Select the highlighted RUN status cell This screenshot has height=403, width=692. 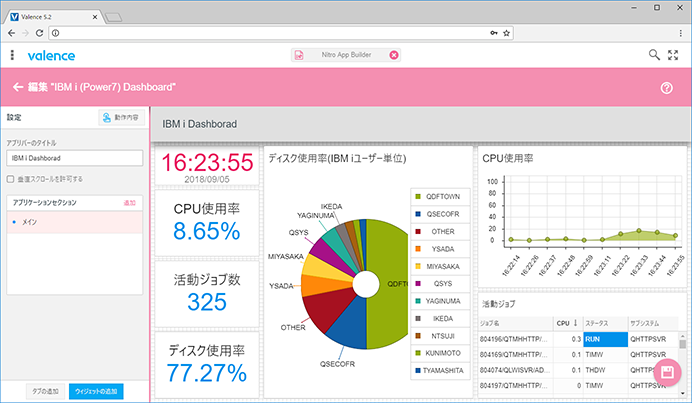[606, 339]
